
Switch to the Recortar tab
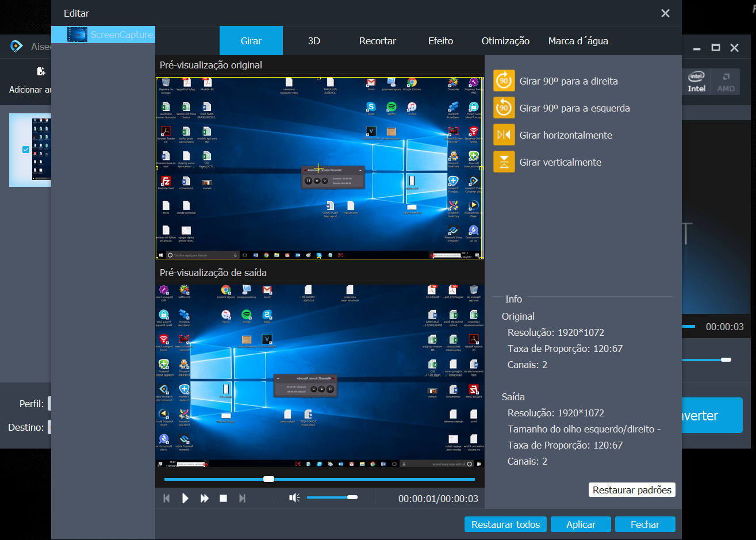pyautogui.click(x=377, y=41)
